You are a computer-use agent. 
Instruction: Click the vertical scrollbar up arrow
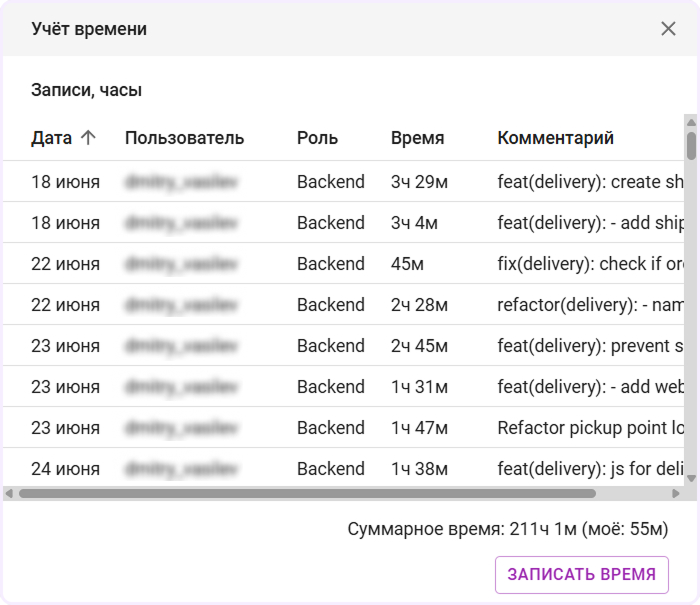pyautogui.click(x=691, y=122)
